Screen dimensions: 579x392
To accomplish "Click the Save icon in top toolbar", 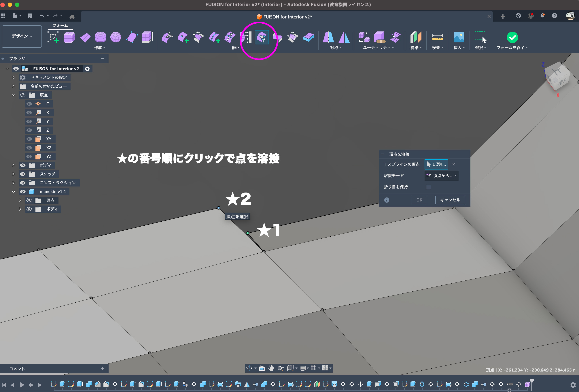I will coord(30,16).
